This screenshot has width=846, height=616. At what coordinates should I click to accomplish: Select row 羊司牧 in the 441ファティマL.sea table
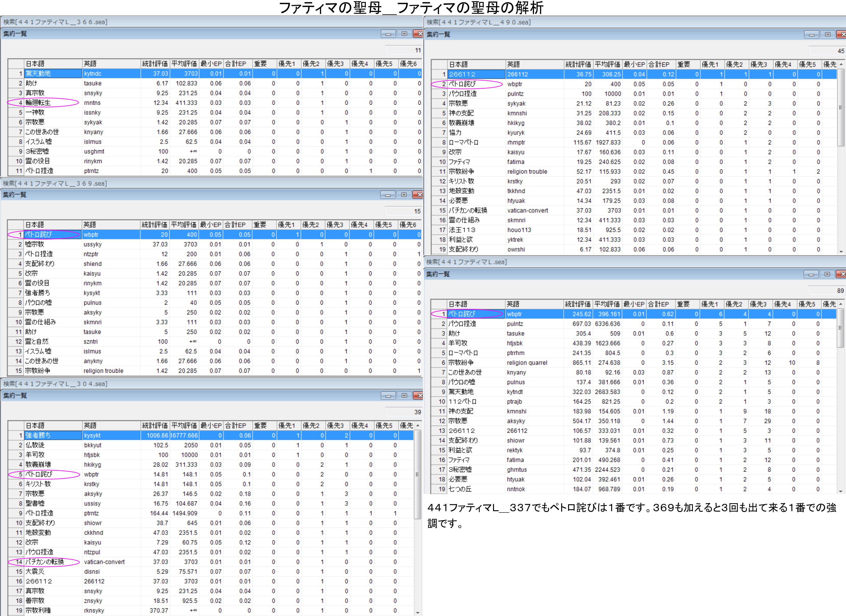[634, 343]
